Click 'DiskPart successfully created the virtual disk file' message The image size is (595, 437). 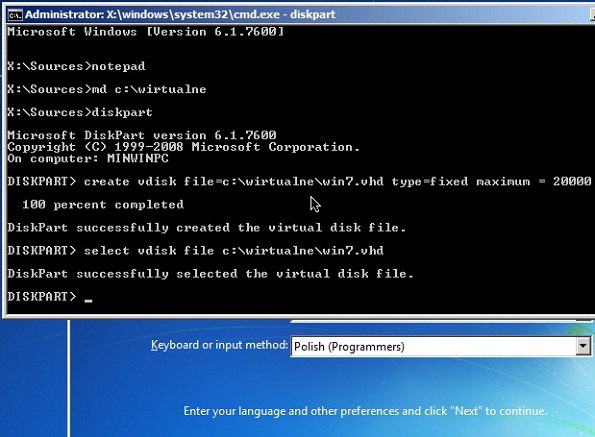(206, 228)
